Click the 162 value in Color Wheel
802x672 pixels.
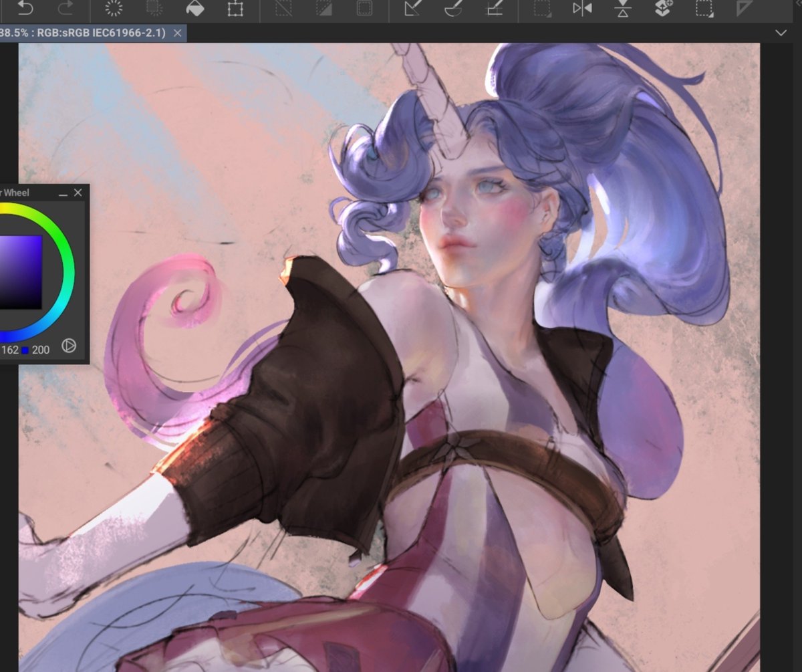[x=9, y=350]
